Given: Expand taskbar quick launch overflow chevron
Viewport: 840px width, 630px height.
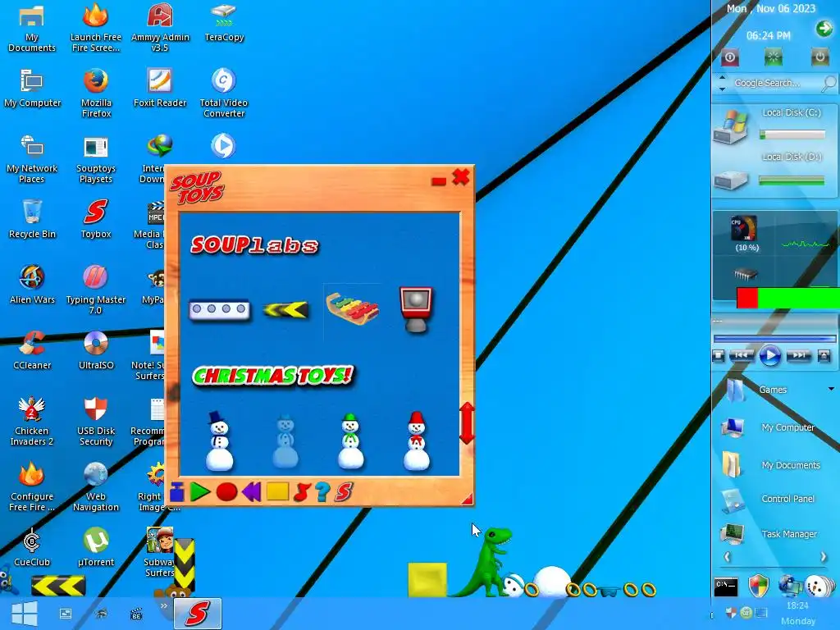Looking at the screenshot, I should (x=164, y=606).
